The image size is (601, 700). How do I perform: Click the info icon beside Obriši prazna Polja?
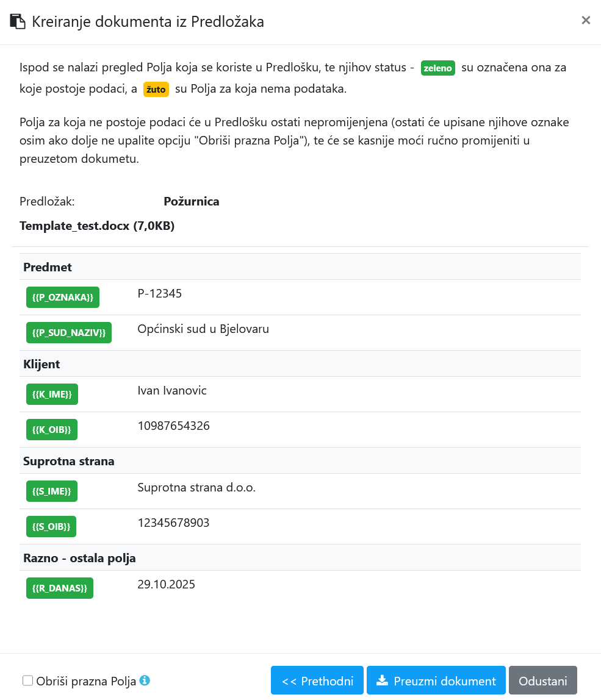click(x=145, y=680)
